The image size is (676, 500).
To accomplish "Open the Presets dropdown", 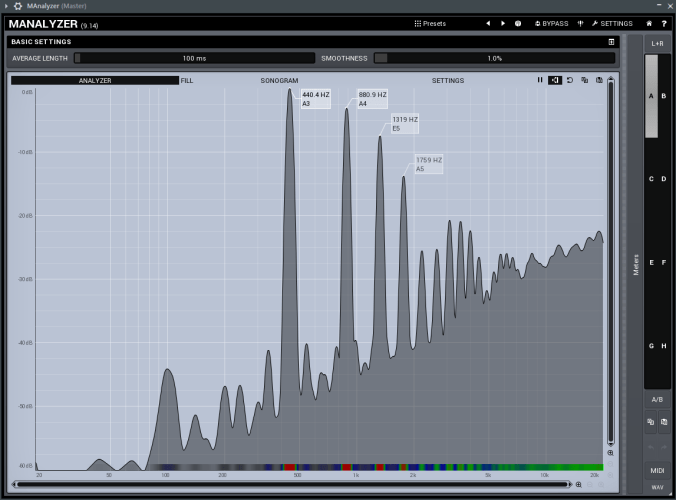I will coord(430,23).
